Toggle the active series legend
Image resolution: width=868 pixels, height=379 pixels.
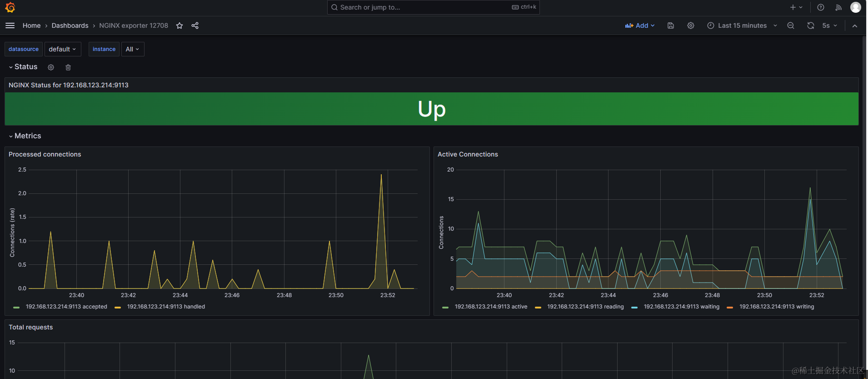491,307
